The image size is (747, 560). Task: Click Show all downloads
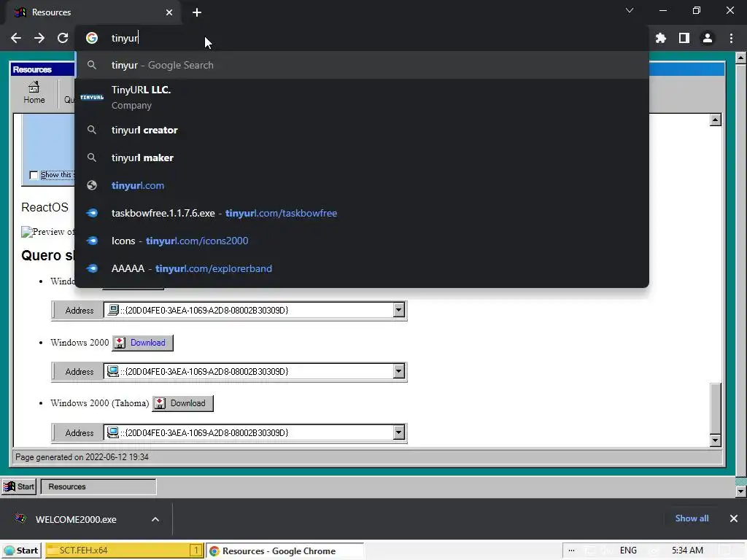tap(692, 518)
